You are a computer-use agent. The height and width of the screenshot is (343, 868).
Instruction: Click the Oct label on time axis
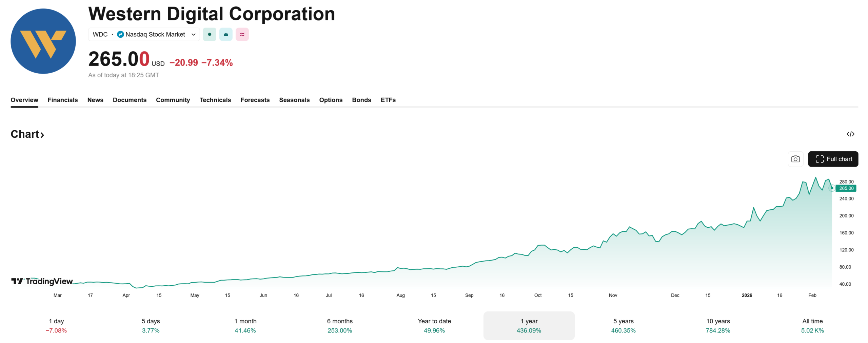point(538,295)
